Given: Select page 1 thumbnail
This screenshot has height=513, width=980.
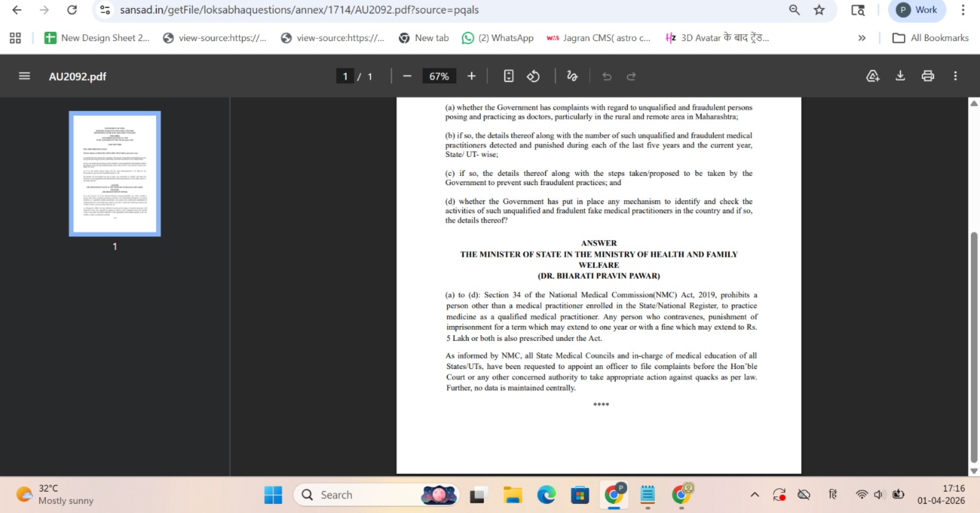Looking at the screenshot, I should (x=115, y=173).
